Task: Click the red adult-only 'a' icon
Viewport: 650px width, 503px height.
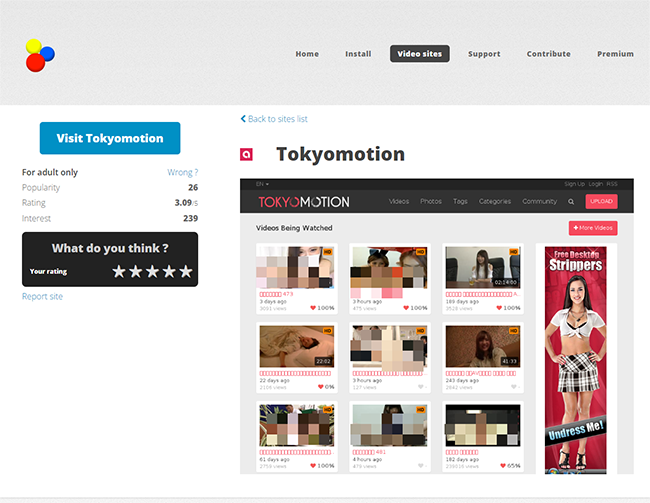Action: coord(246,155)
